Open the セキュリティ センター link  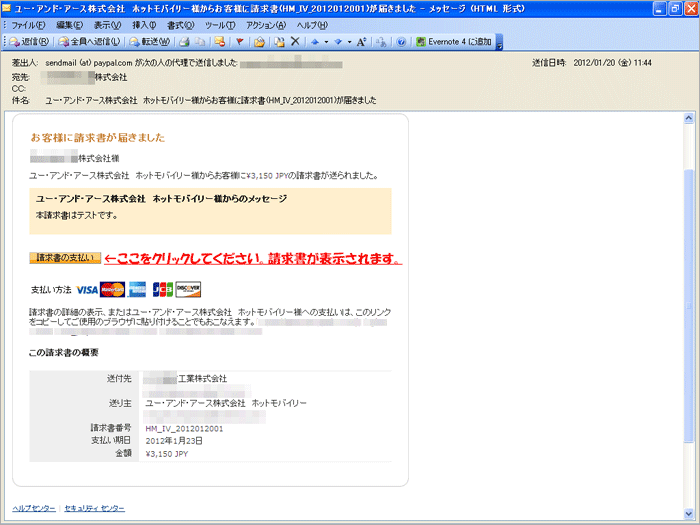click(x=95, y=508)
